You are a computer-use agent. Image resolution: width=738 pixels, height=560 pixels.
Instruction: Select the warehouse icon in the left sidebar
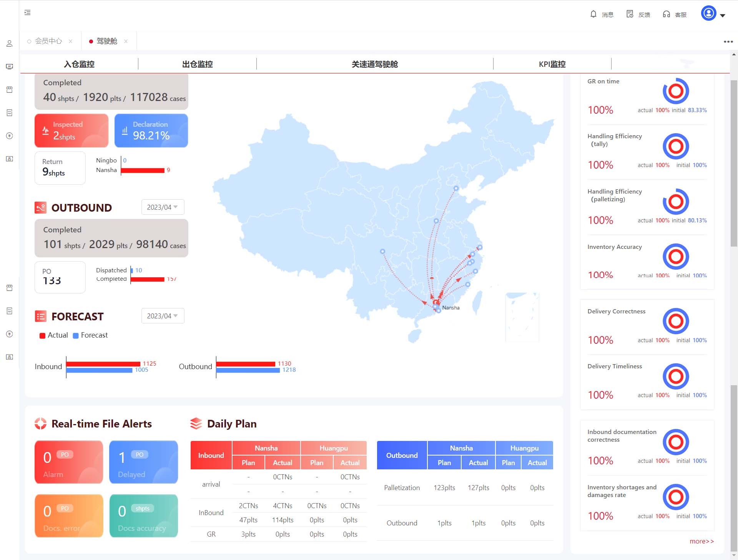[x=9, y=89]
